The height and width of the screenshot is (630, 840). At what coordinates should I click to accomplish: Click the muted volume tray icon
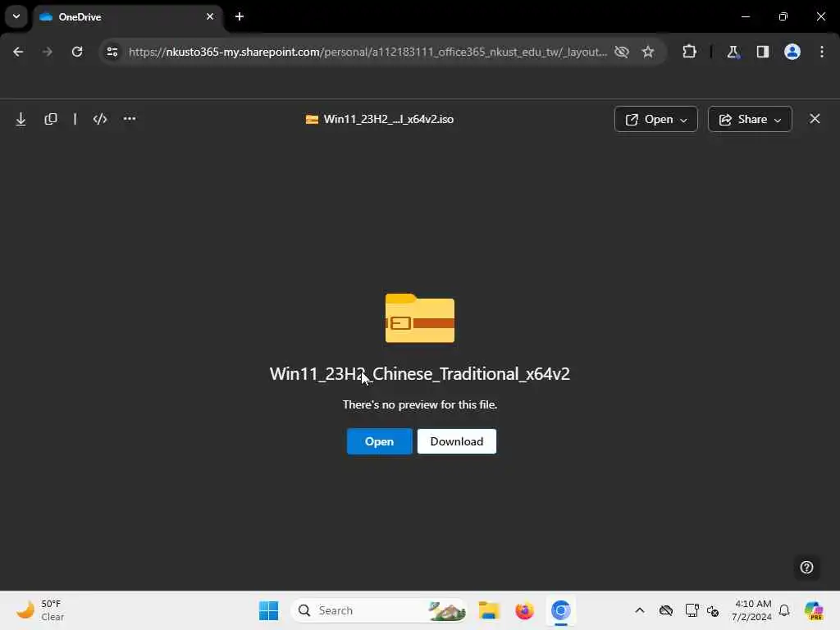click(x=713, y=610)
